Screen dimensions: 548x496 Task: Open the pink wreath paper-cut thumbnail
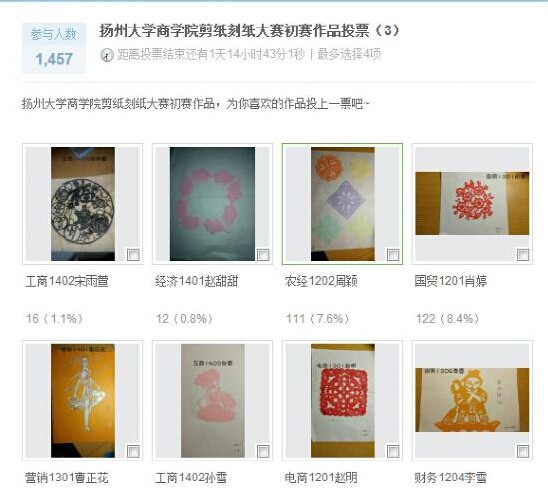pos(212,204)
